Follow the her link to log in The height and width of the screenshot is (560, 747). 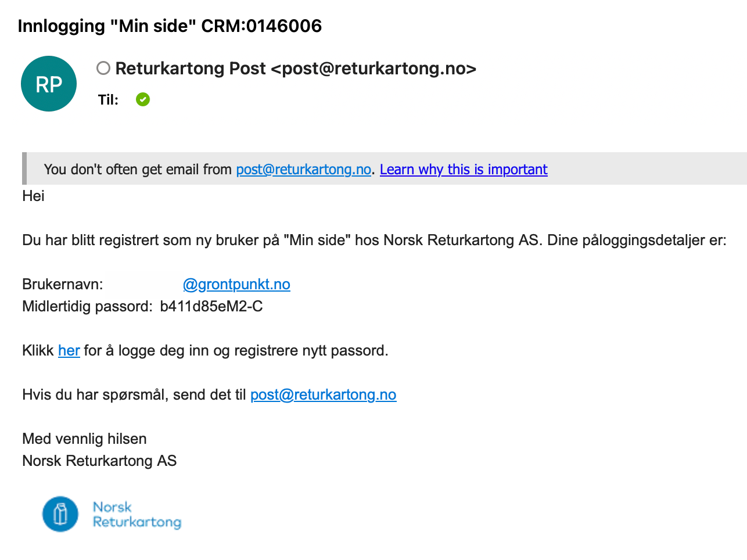tap(69, 350)
